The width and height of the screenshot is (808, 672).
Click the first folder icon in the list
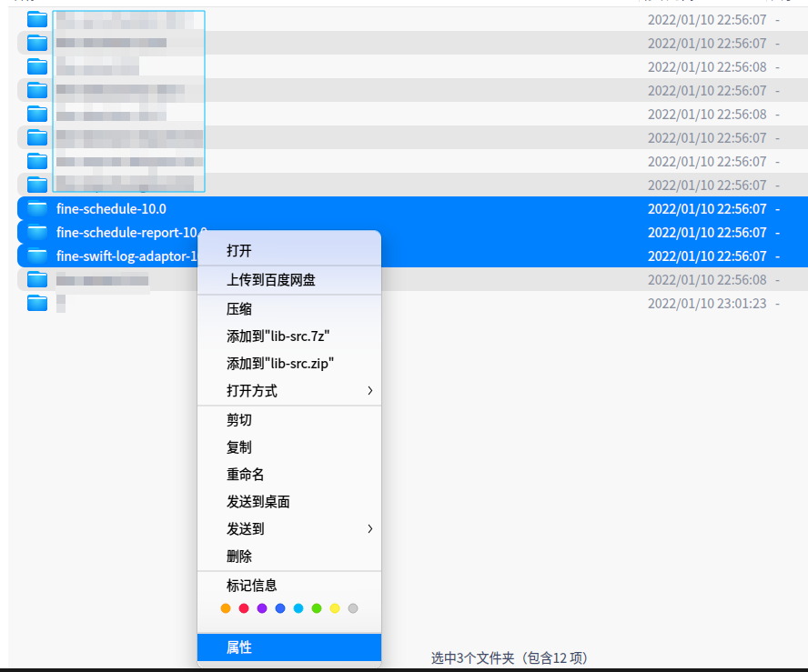tap(35, 18)
